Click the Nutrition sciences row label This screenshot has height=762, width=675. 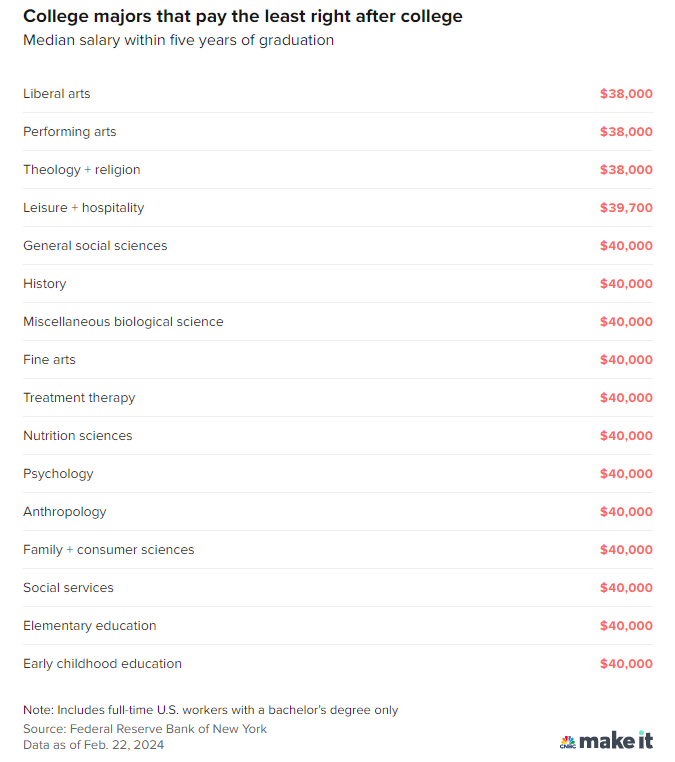point(78,436)
